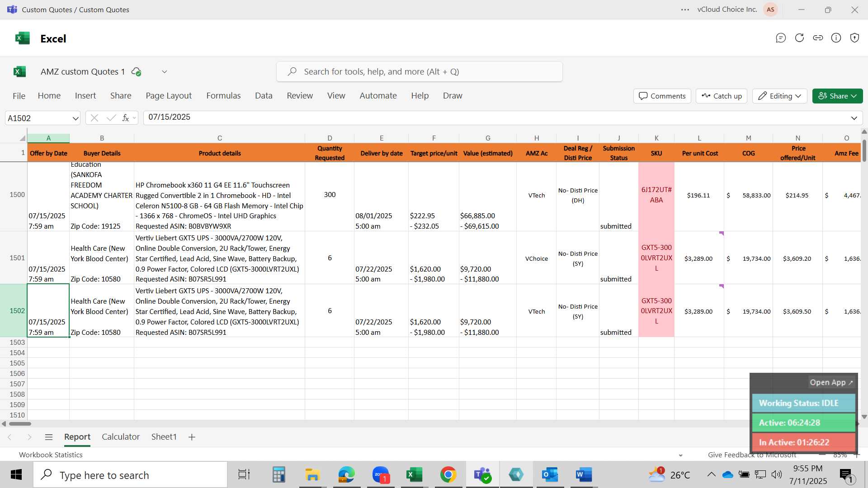Cancel the formula entry with X icon
Viewport: 868px width, 488px height.
coord(94,118)
